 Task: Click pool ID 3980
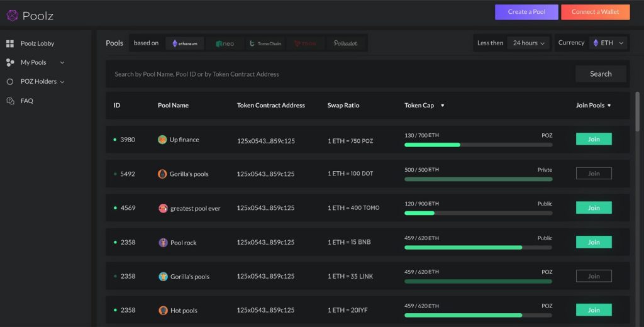click(128, 140)
